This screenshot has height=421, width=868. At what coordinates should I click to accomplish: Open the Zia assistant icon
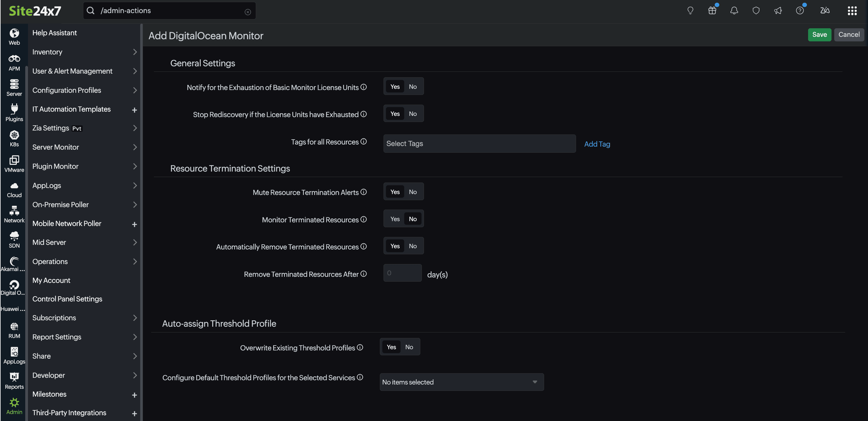click(x=825, y=10)
